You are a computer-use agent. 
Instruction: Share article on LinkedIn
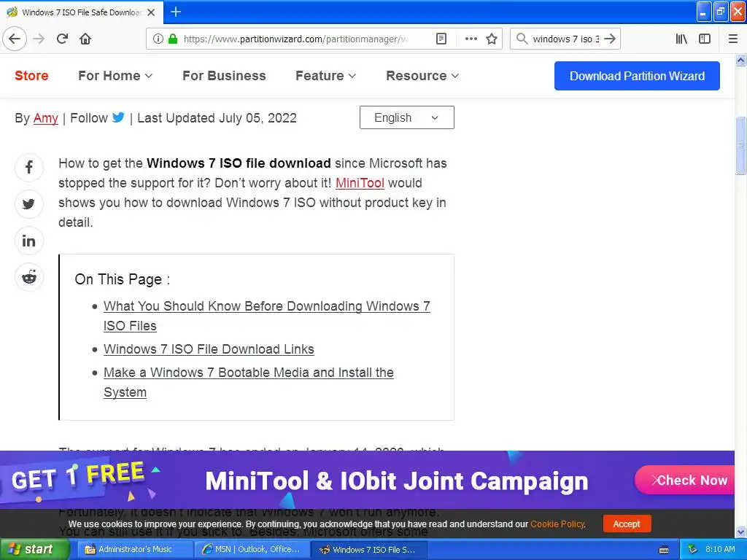tap(29, 241)
